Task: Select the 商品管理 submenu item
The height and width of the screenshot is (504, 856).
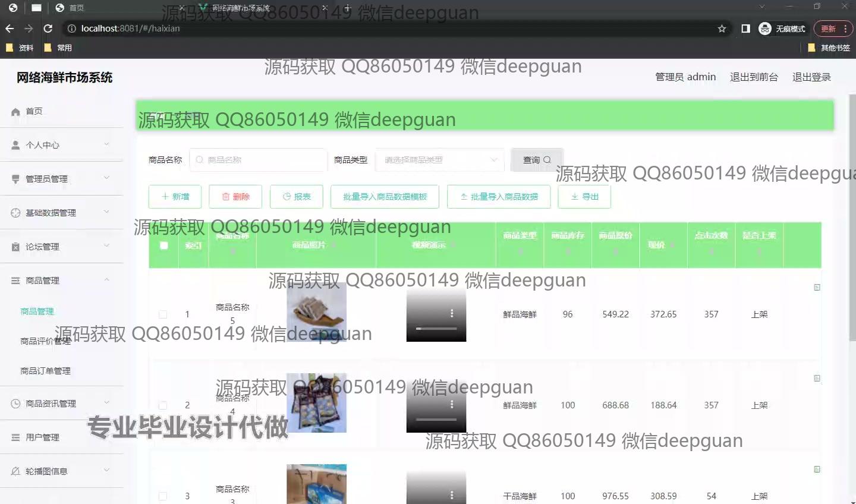Action: (37, 311)
